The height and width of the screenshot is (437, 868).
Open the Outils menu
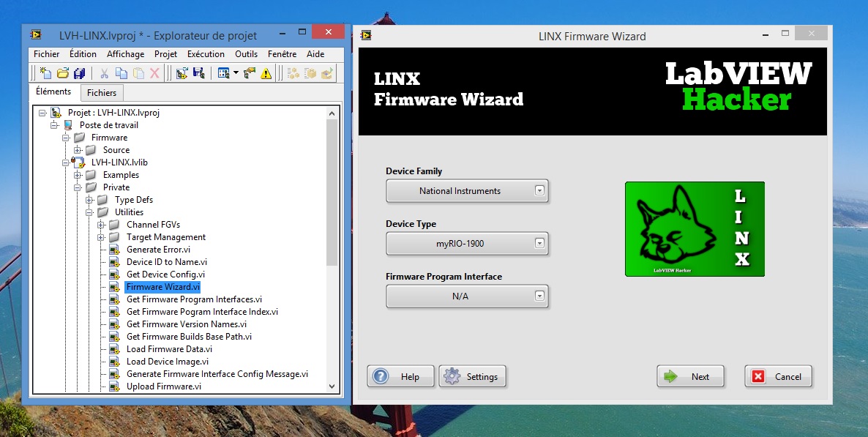[x=247, y=53]
